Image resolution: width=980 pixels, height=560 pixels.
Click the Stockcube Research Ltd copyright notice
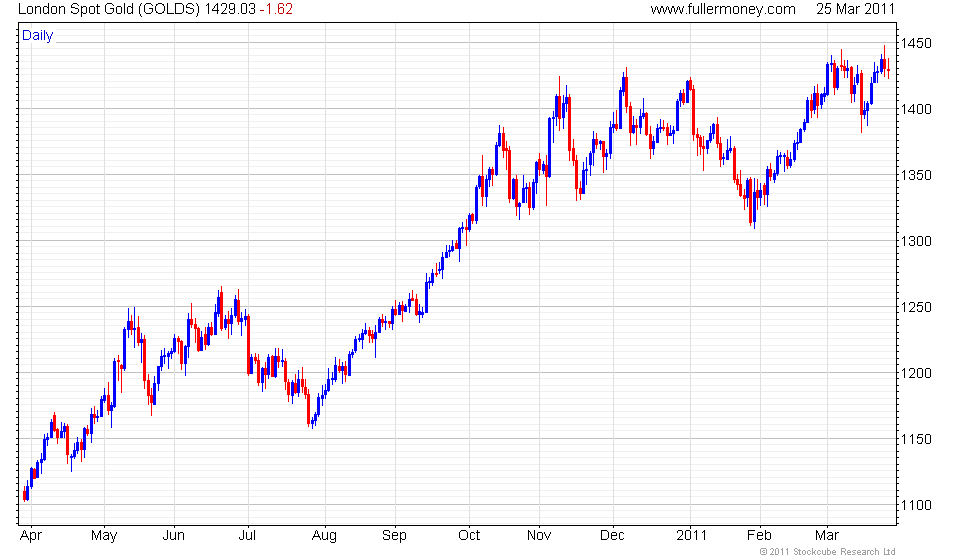tap(828, 552)
